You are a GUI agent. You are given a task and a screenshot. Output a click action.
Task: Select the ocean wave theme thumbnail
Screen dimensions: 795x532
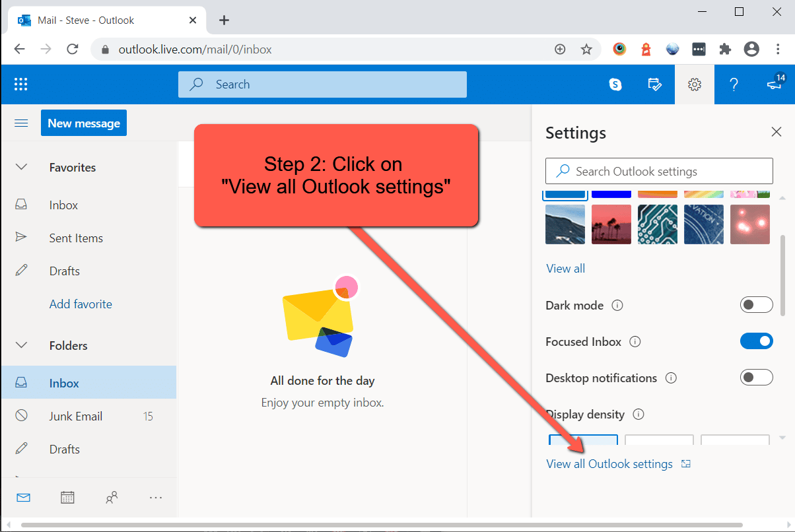(565, 224)
